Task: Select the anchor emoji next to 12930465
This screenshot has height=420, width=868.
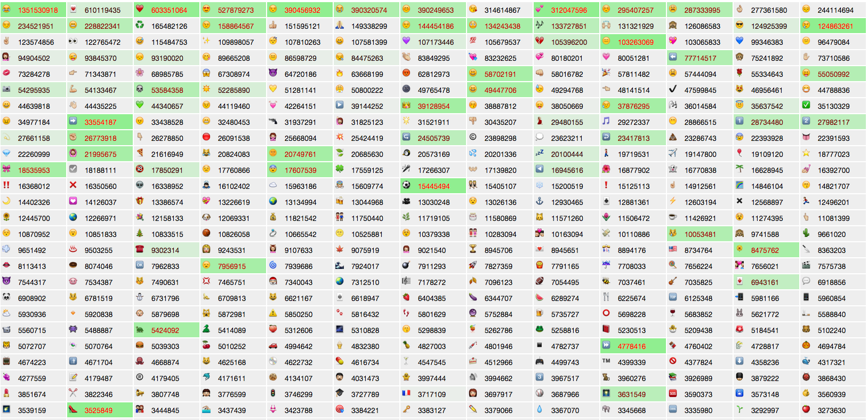Action: (x=540, y=201)
